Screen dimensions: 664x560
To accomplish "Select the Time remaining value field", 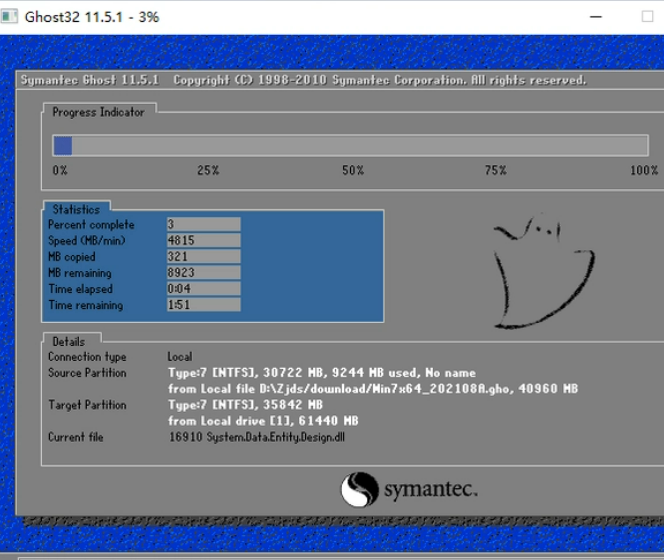I will (203, 305).
